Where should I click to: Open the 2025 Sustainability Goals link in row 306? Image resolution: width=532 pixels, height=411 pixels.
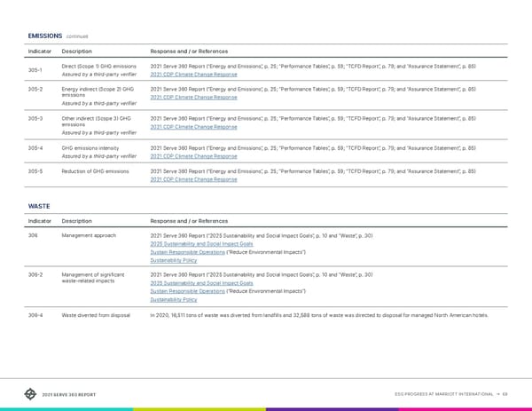(201, 243)
